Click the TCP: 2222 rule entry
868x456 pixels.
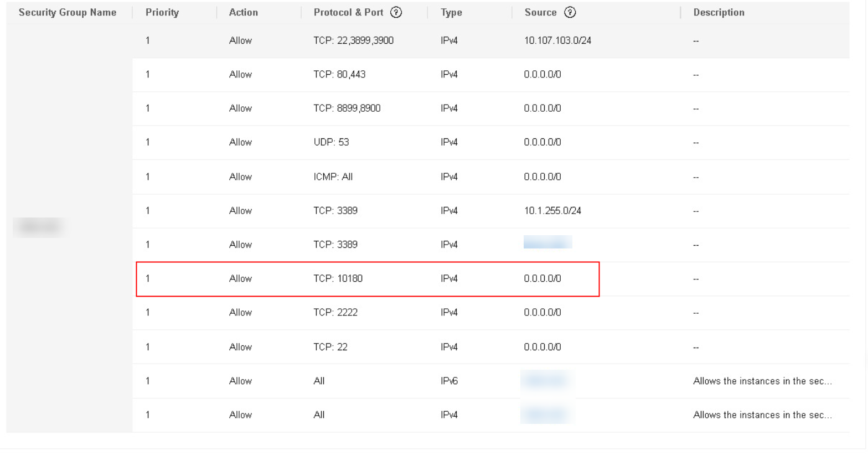pos(335,313)
